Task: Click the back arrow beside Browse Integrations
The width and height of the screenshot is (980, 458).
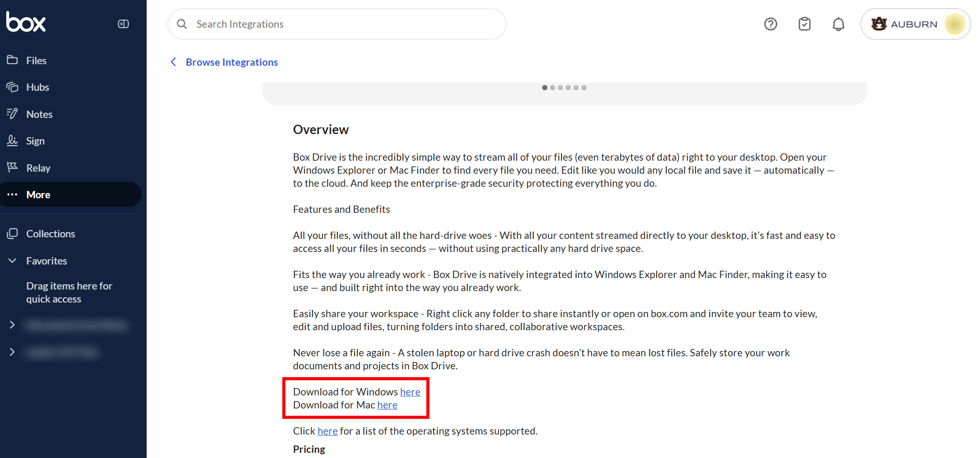Action: (x=174, y=62)
